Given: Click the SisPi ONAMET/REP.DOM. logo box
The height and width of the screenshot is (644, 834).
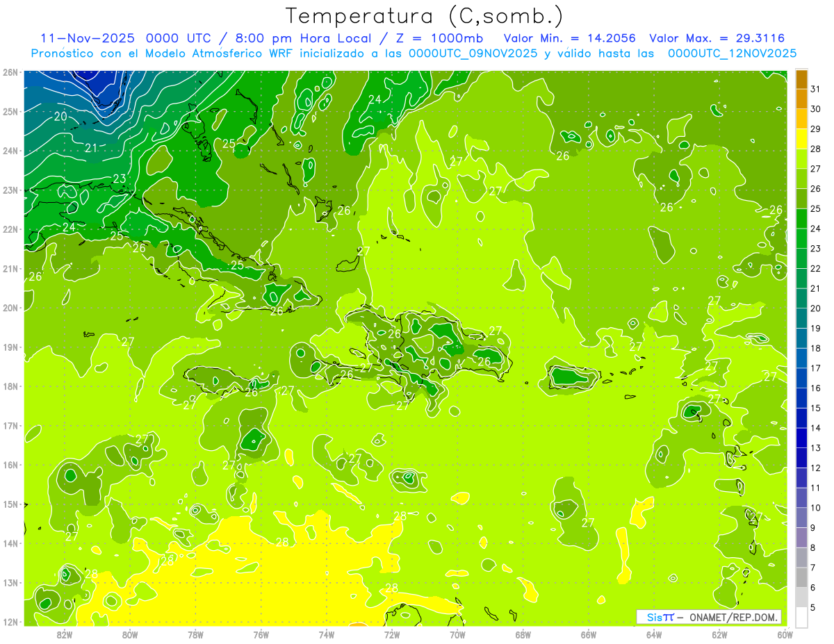Looking at the screenshot, I should pyautogui.click(x=709, y=617).
